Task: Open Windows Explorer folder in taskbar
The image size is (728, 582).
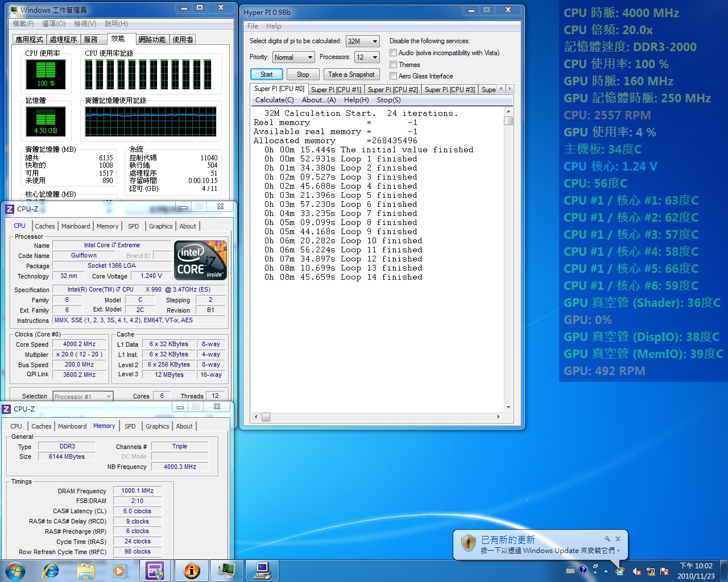Action: coord(86,570)
